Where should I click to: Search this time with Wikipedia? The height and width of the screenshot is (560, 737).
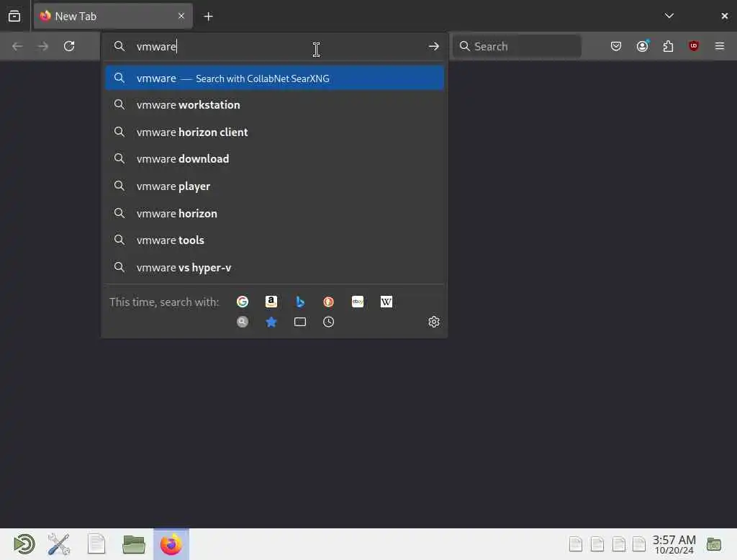tap(386, 302)
